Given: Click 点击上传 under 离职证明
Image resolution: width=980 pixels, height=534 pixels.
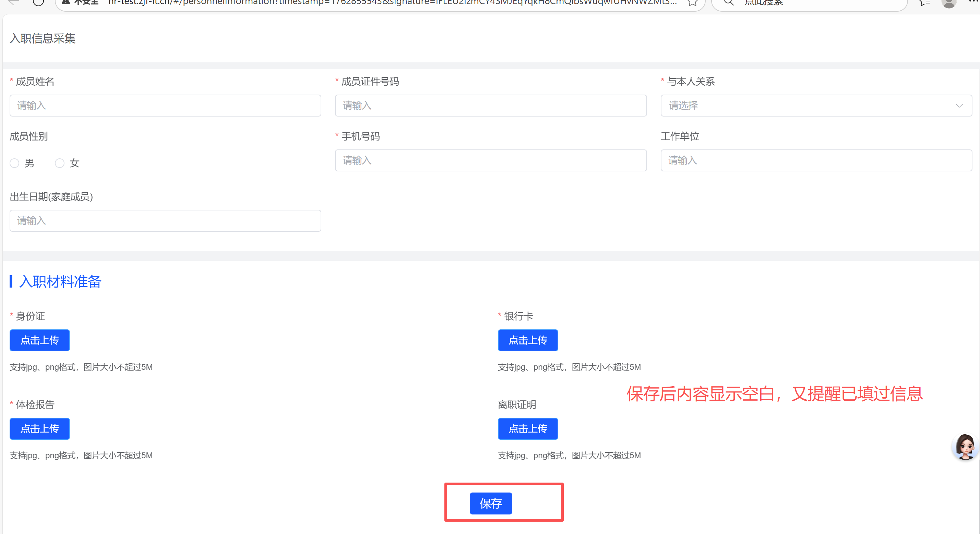Looking at the screenshot, I should pos(528,428).
